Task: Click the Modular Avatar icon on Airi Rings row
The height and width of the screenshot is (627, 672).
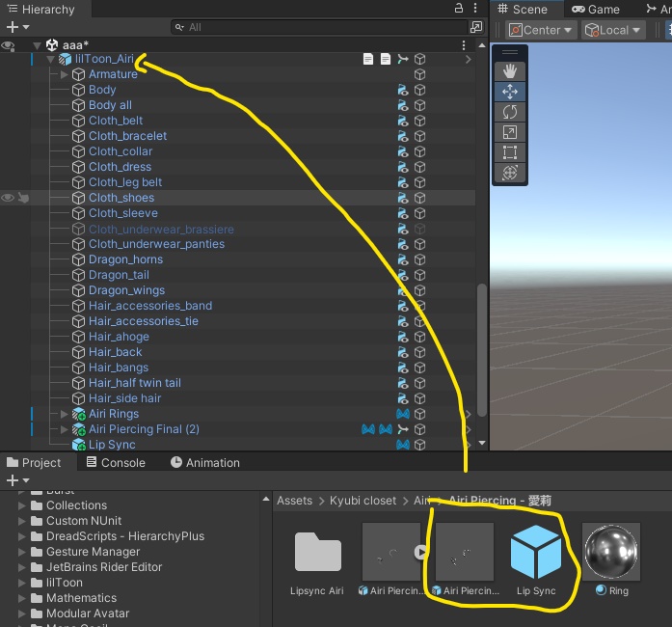Action: [x=402, y=414]
